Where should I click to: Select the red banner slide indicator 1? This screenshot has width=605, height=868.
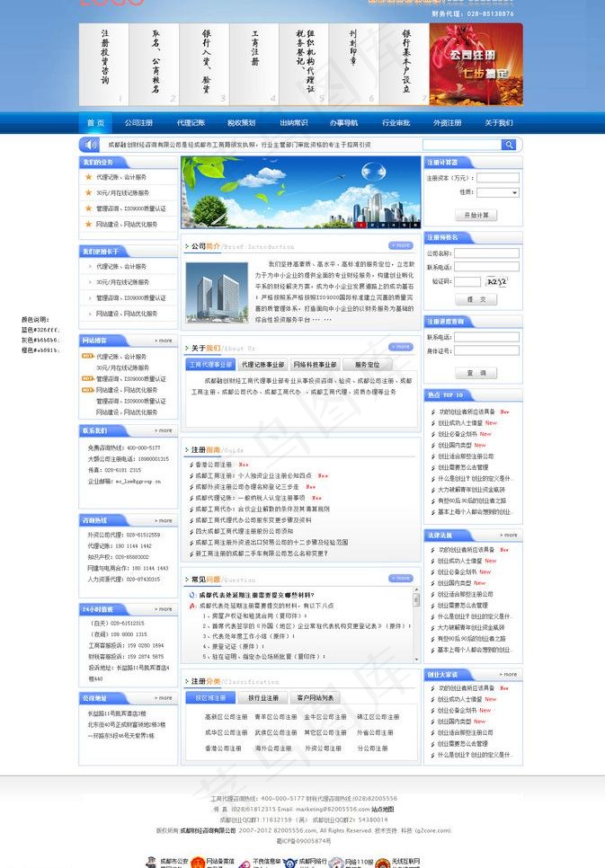[x=361, y=225]
